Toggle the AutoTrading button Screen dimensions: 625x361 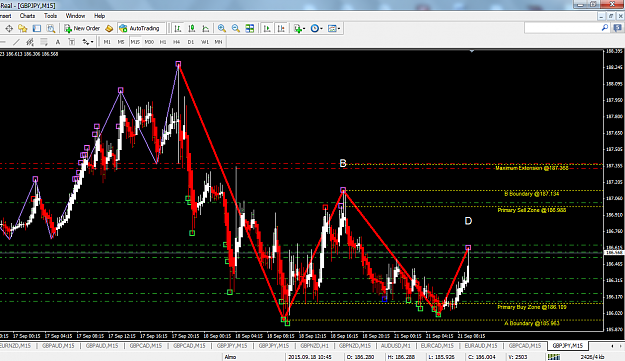point(140,28)
